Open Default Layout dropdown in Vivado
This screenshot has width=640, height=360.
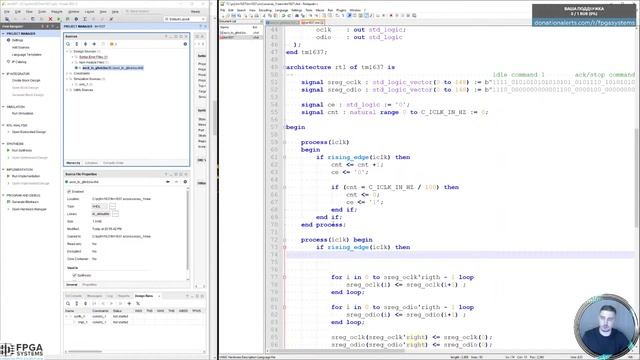(184, 19)
